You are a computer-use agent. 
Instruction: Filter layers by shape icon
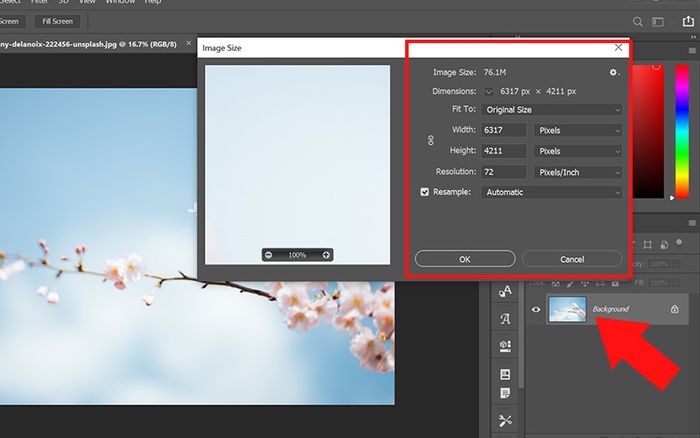pyautogui.click(x=647, y=245)
